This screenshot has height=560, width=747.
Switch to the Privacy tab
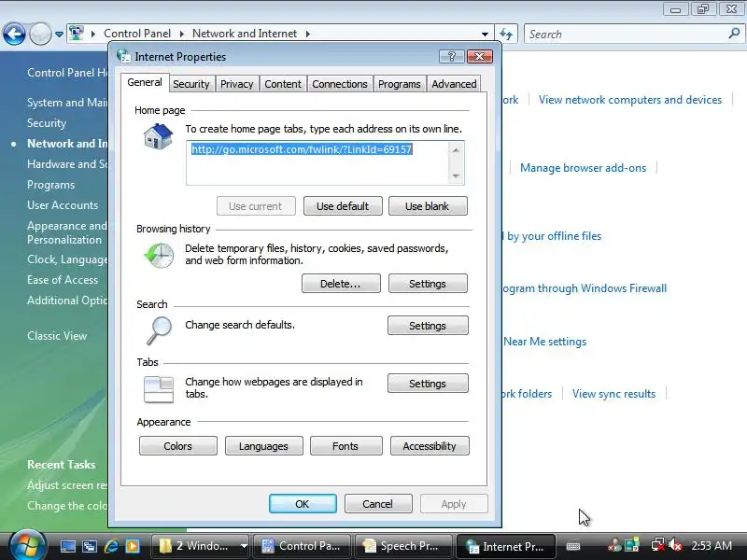coord(237,84)
